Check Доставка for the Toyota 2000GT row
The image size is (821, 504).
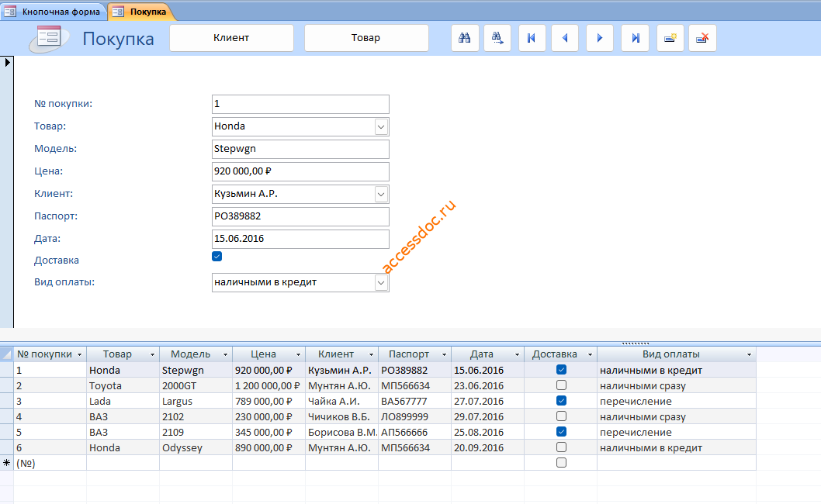561,385
